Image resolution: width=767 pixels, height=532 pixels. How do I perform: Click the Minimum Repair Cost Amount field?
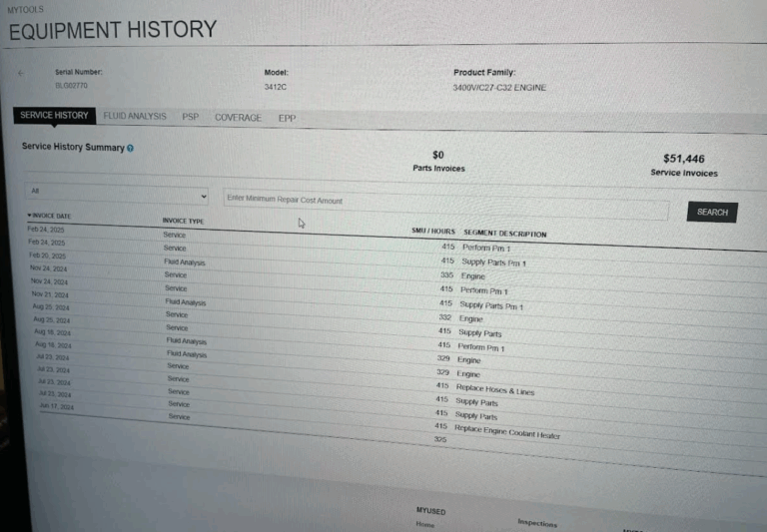[x=444, y=201]
